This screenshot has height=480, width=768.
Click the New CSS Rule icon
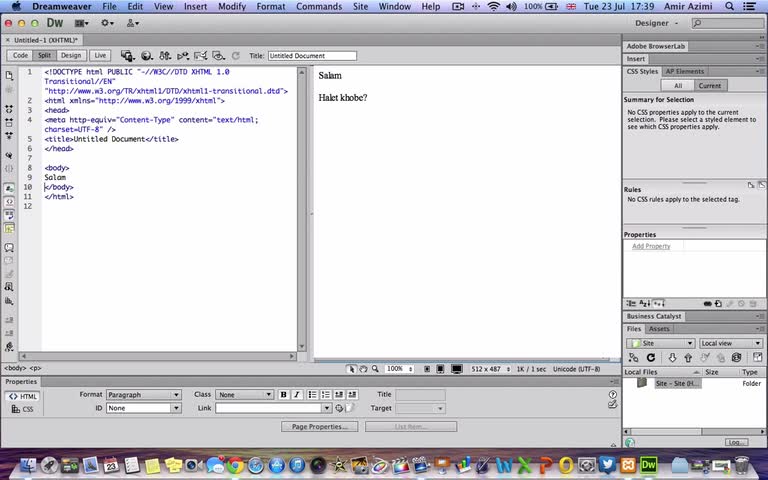click(x=718, y=304)
